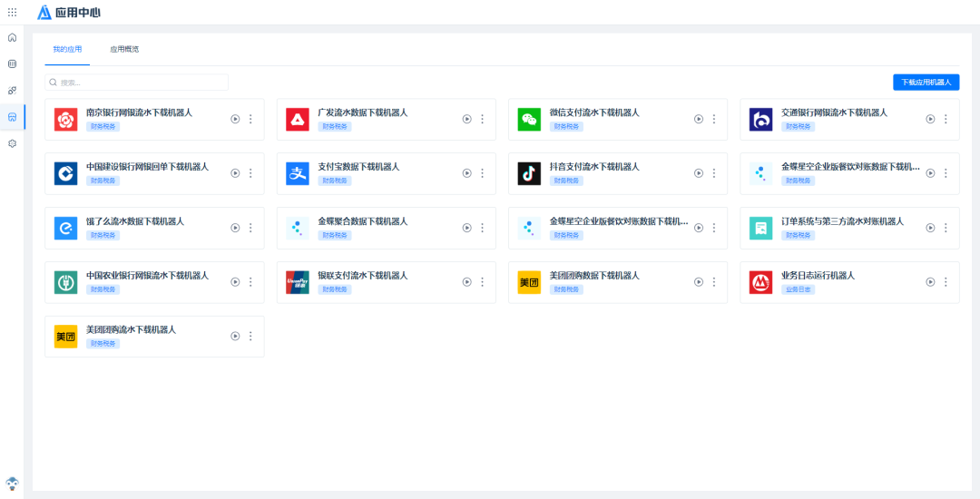
Task: Click the robot assistant avatar icon
Action: point(12,484)
